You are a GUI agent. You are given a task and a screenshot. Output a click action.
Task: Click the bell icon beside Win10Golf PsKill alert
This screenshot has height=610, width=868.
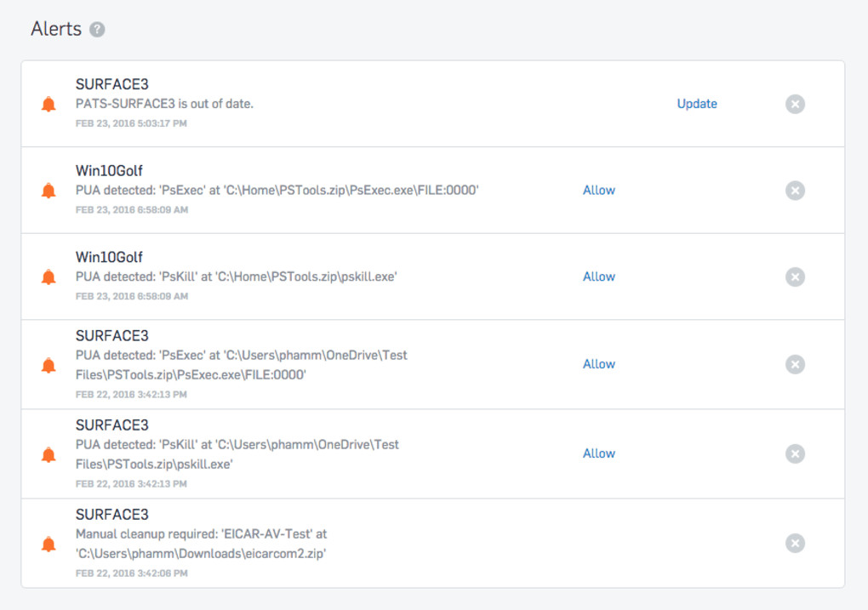coord(49,277)
